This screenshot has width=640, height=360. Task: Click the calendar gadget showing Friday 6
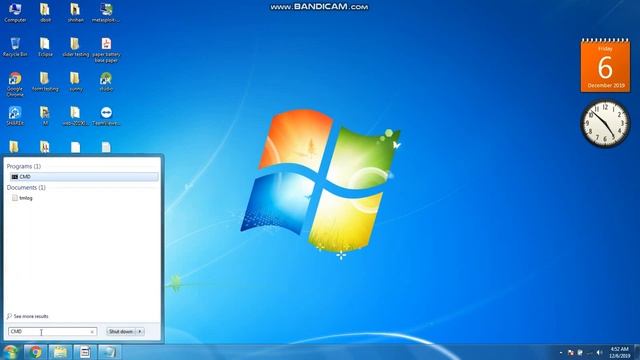[x=605, y=65]
